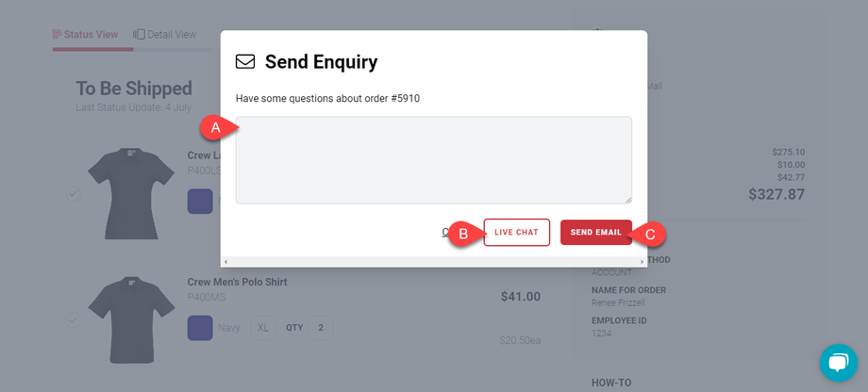
Task: Click the first shirt's purple color swatch
Action: pyautogui.click(x=200, y=202)
